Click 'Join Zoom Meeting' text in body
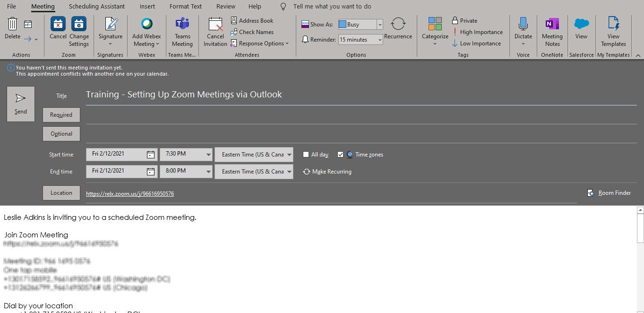The image size is (644, 313). [36, 235]
